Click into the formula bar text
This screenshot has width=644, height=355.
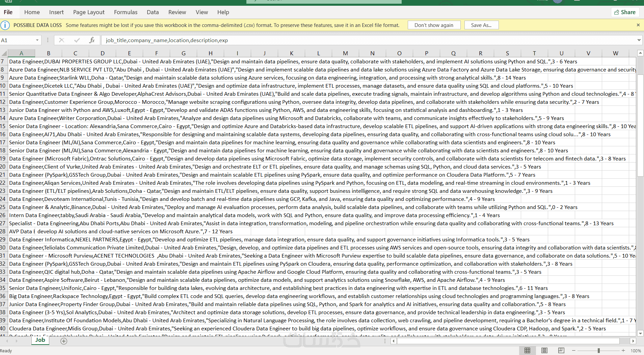[368, 40]
